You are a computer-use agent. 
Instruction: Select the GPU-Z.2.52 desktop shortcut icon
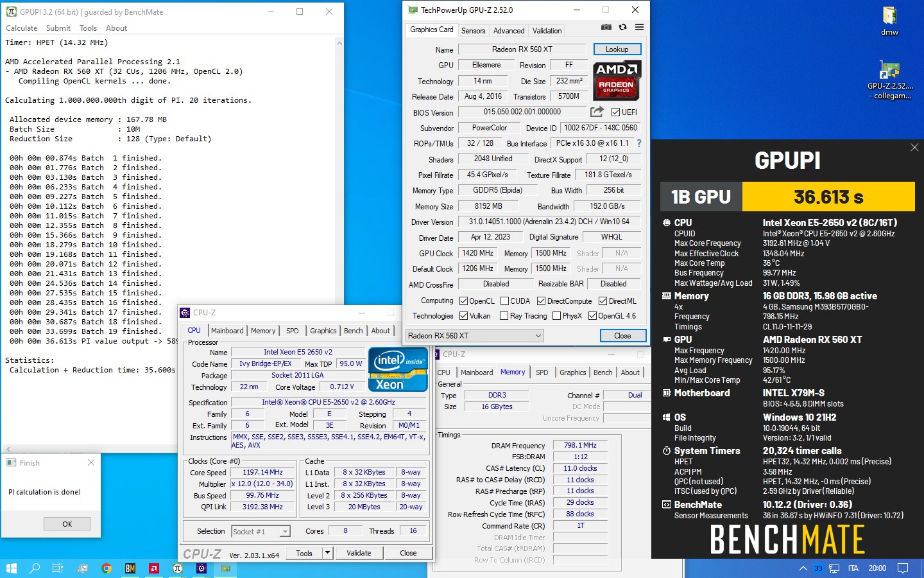[x=889, y=80]
